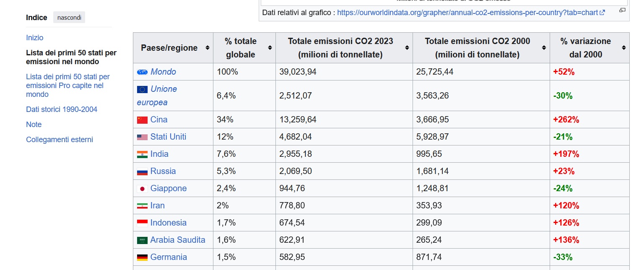The image size is (644, 270).
Task: Sort by Totale emissioni CO2 2023 column
Action: click(407, 48)
